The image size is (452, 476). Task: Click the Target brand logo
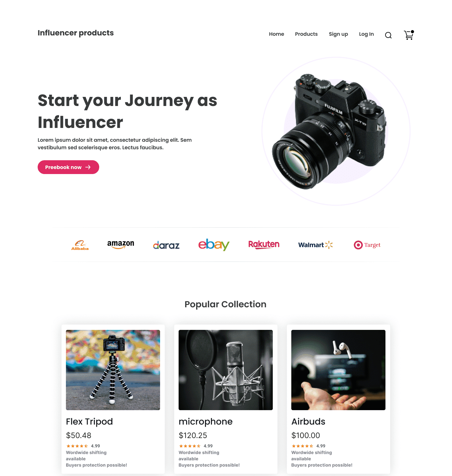click(367, 245)
